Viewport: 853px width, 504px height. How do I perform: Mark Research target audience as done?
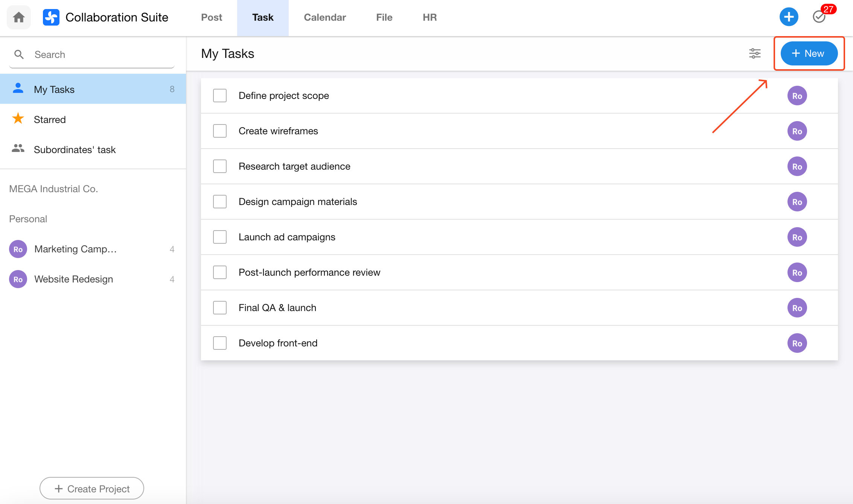tap(220, 166)
